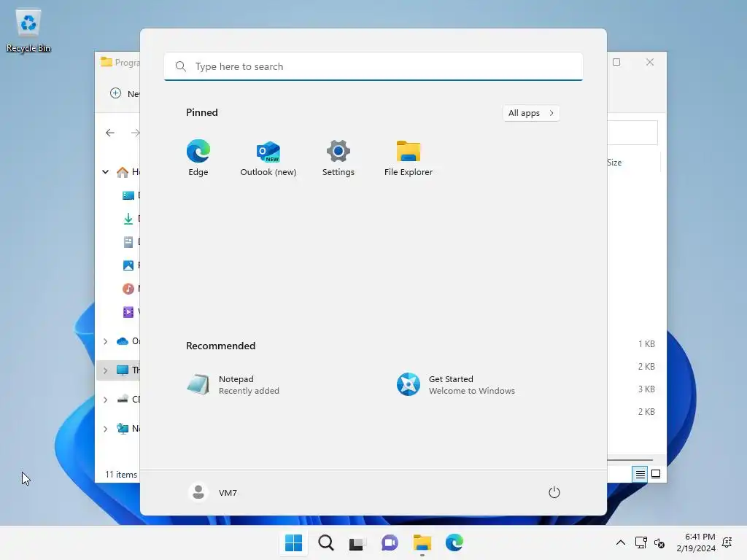
Task: Open File Explorer pinned app
Action: (x=409, y=158)
